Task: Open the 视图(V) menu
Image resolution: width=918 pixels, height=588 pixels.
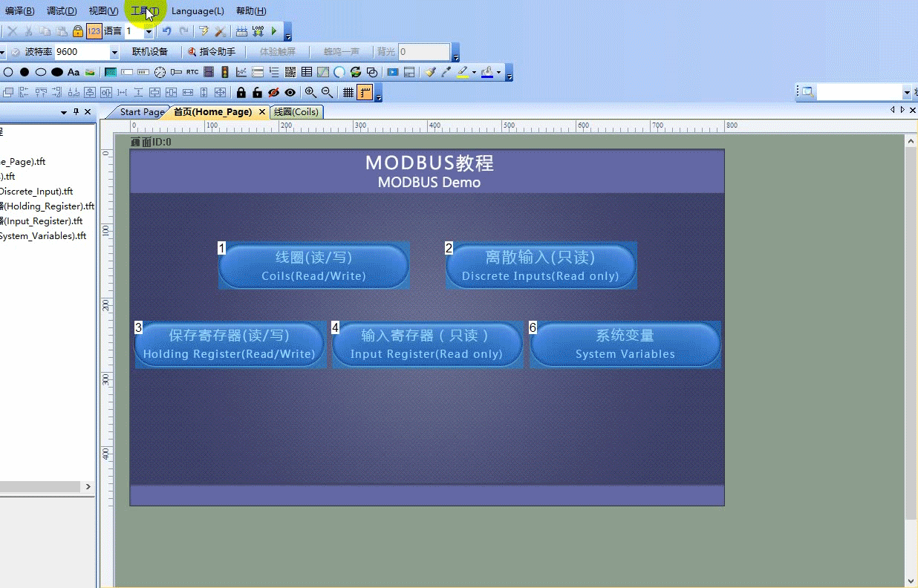Action: click(x=103, y=11)
